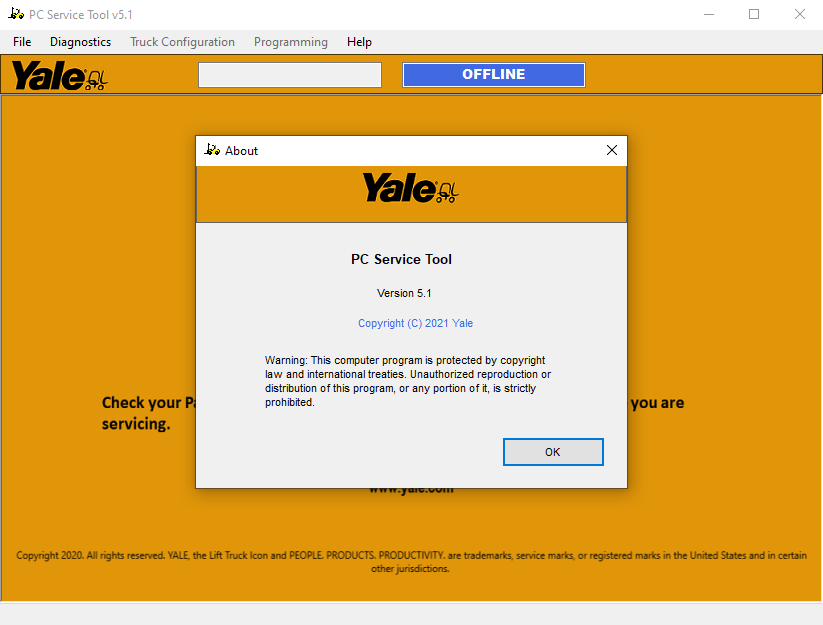The height and width of the screenshot is (625, 823).
Task: Click the Version 5.1 label
Action: (x=404, y=293)
